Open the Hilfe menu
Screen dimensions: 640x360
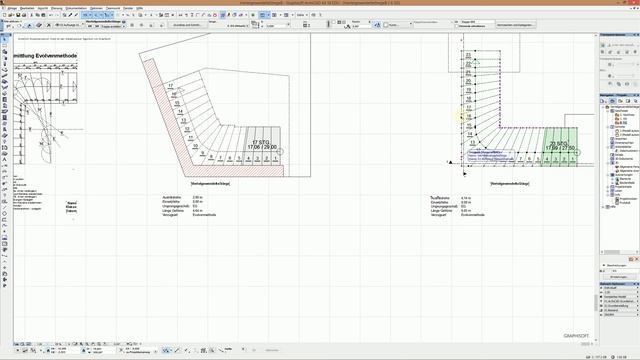[x=140, y=8]
